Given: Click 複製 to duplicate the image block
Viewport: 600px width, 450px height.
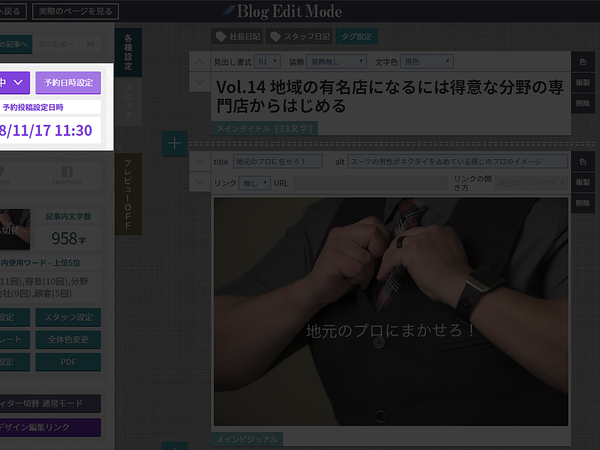Looking at the screenshot, I should (x=583, y=182).
